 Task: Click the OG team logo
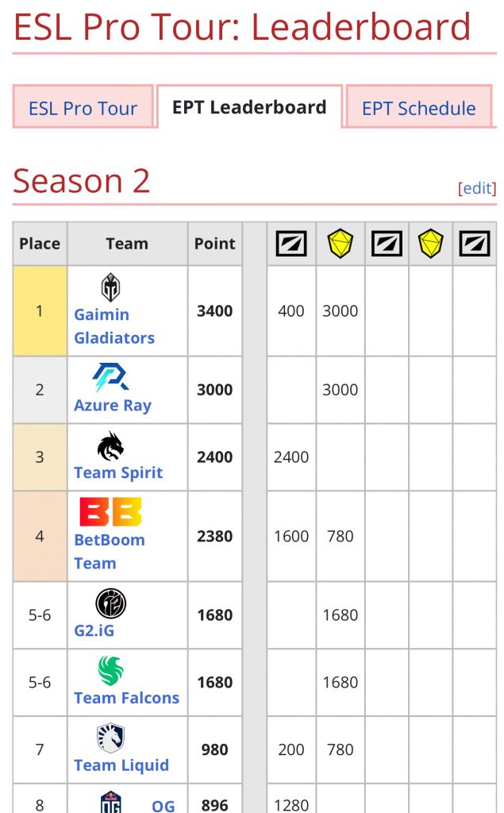[111, 802]
